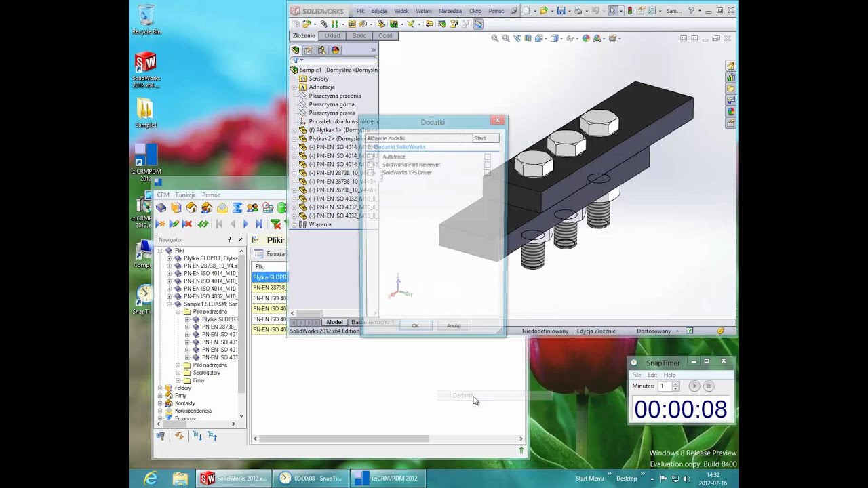Switch to the Układ tab

click(x=332, y=35)
